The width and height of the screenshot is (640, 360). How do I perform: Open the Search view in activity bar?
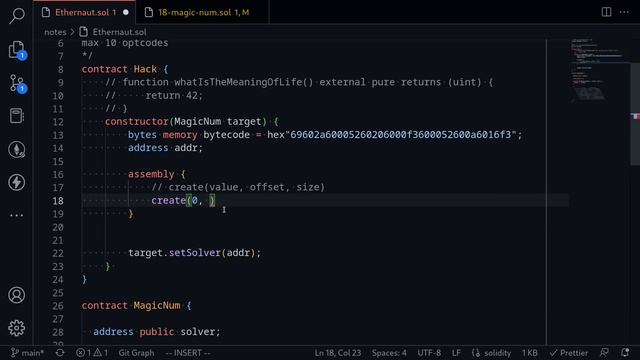(17, 16)
